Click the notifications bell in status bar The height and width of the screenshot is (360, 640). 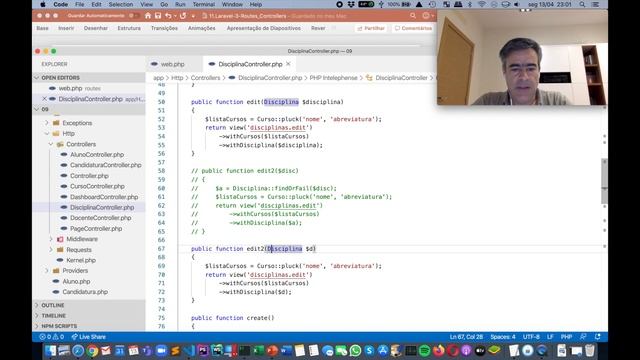tap(598, 337)
